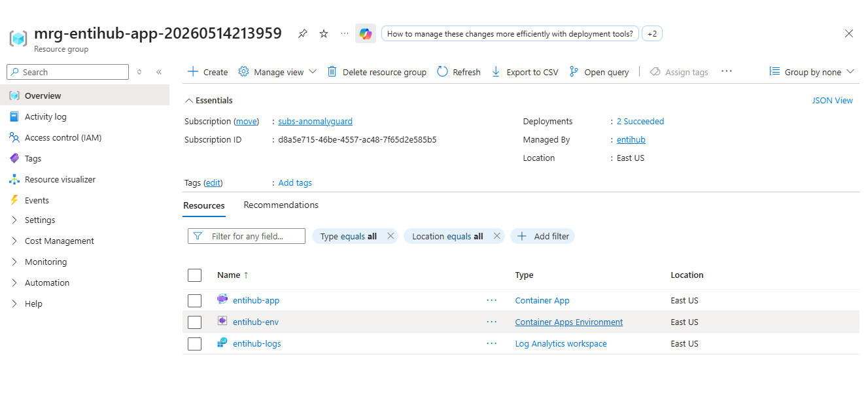Screen dimensions: 868x393
Task: Open Manage view gear menu
Action: click(x=277, y=72)
